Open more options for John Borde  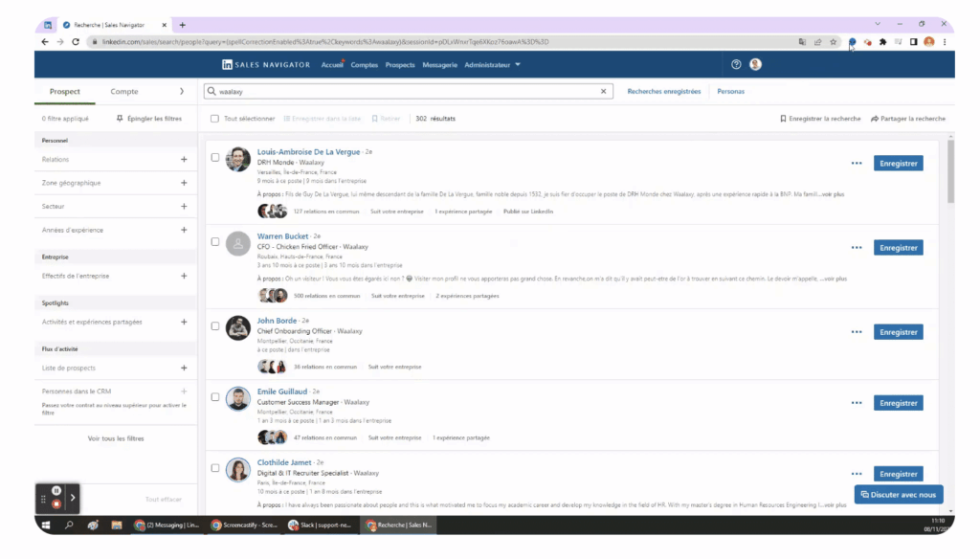coord(857,332)
